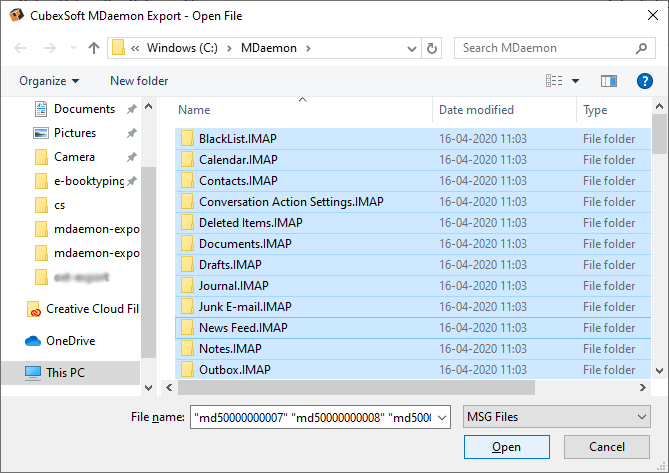Open the Organize menu
Image resolution: width=669 pixels, height=473 pixels.
49,81
